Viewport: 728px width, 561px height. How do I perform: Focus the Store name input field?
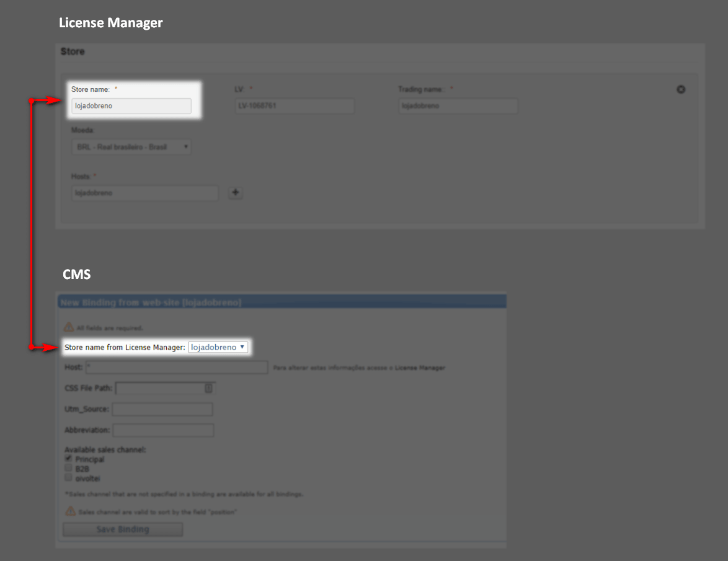131,106
